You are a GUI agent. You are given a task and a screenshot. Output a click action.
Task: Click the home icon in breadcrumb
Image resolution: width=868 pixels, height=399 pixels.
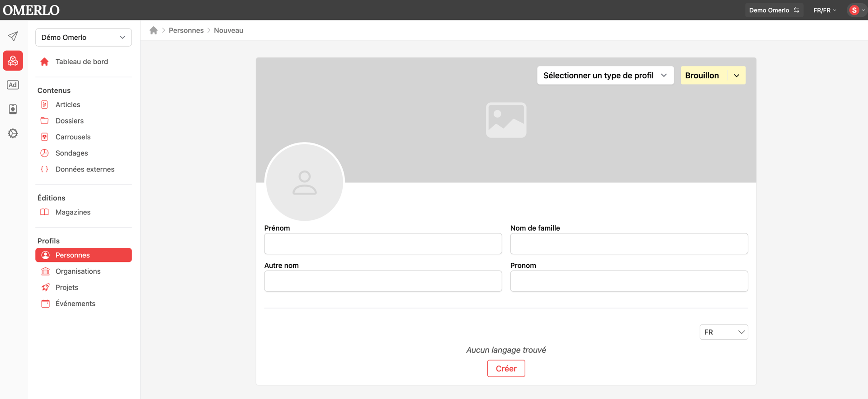(x=154, y=30)
